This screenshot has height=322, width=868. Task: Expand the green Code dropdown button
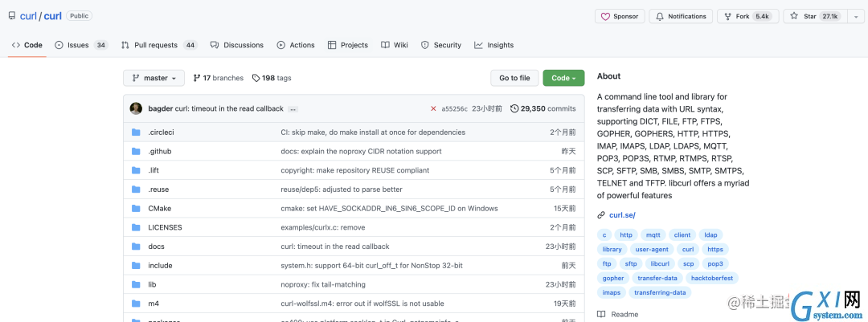[x=563, y=78]
